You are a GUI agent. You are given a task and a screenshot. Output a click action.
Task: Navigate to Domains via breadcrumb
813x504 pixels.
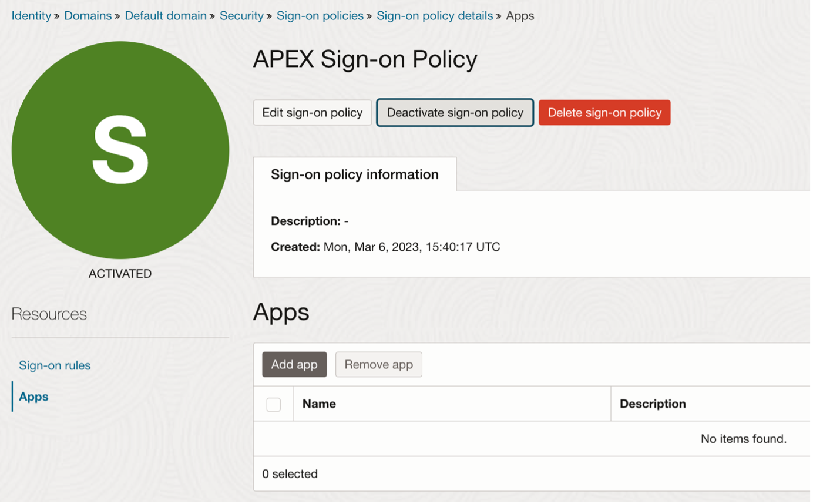[x=88, y=16]
